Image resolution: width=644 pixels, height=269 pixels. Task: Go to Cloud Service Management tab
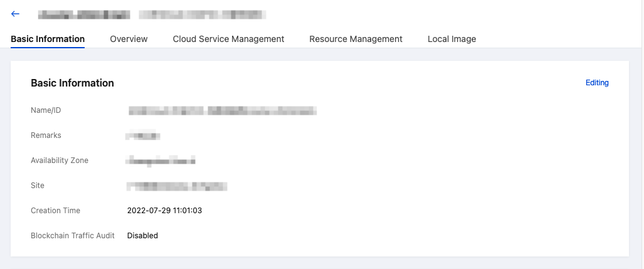(228, 39)
